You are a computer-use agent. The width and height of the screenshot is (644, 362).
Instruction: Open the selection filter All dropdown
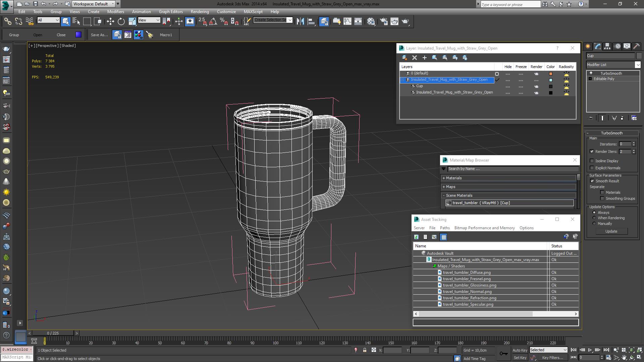48,20
